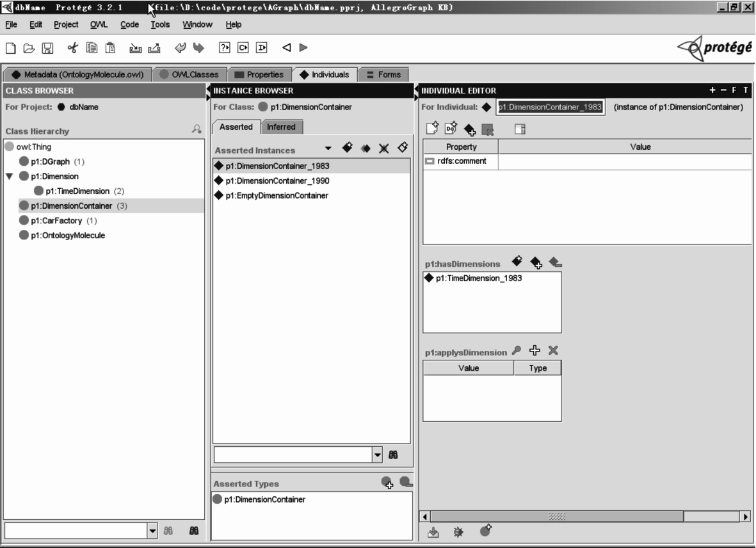Click the Save Project disk icon
The height and width of the screenshot is (548, 756).
[x=47, y=48]
